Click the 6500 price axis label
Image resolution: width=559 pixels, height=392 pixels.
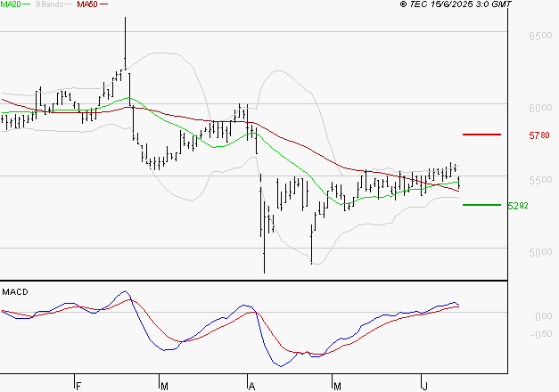coord(540,36)
